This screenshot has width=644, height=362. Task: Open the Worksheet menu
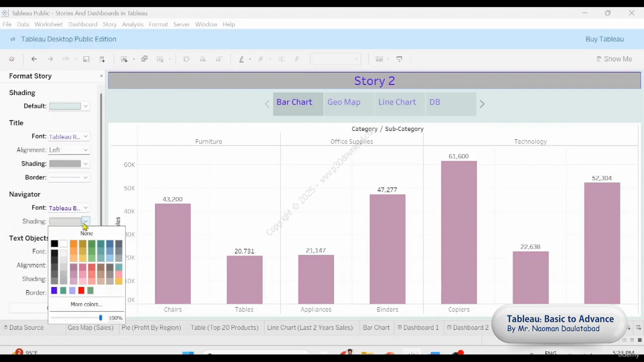[48, 24]
